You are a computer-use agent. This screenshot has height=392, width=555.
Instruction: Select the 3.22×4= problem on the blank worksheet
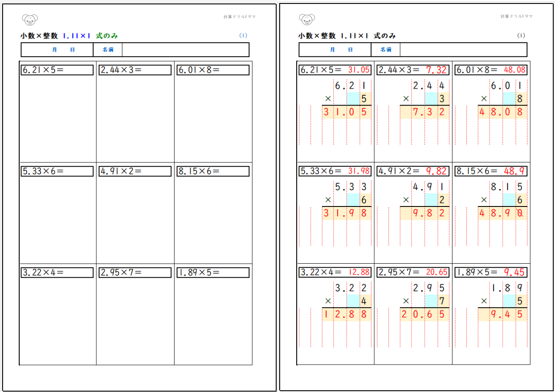[x=57, y=272]
